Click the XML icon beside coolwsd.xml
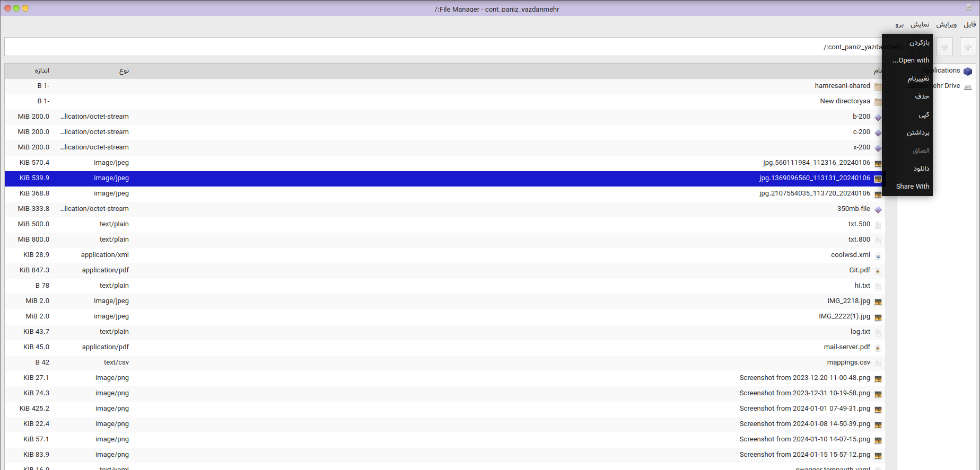The width and height of the screenshot is (980, 470). click(878, 255)
